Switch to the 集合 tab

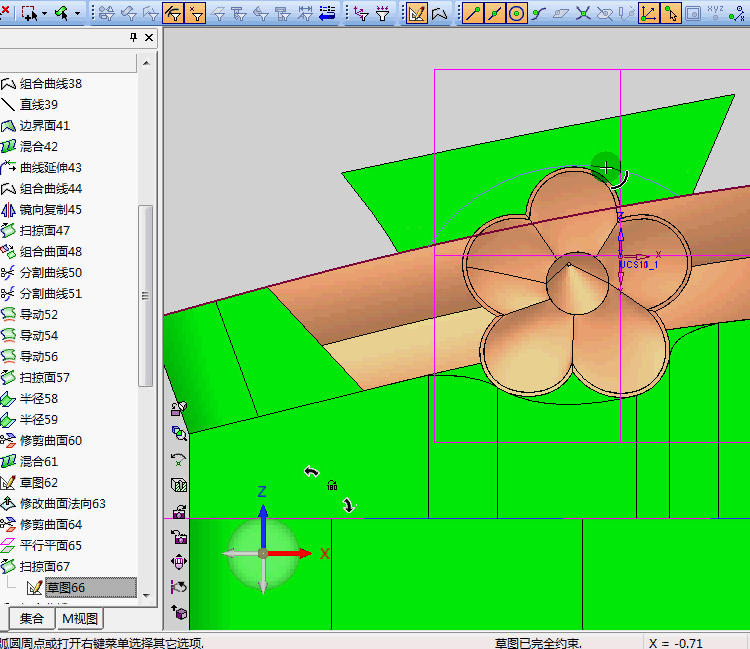click(x=32, y=618)
